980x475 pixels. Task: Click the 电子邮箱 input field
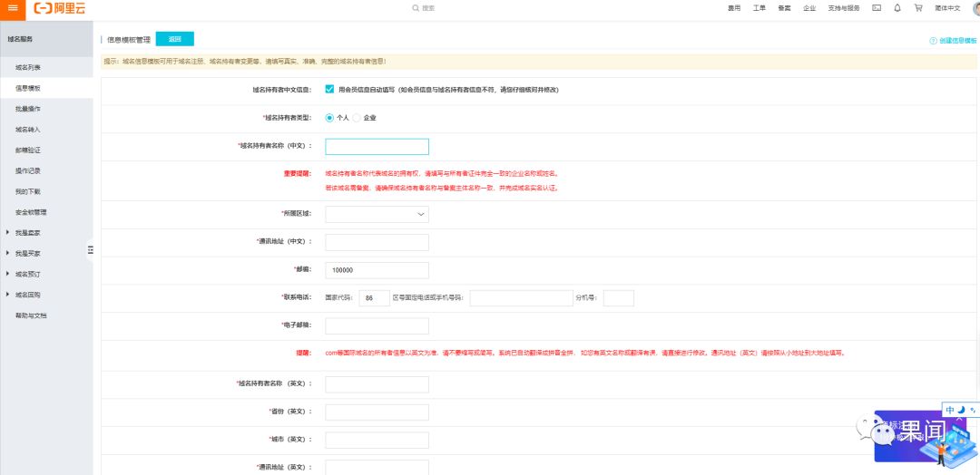pos(377,325)
